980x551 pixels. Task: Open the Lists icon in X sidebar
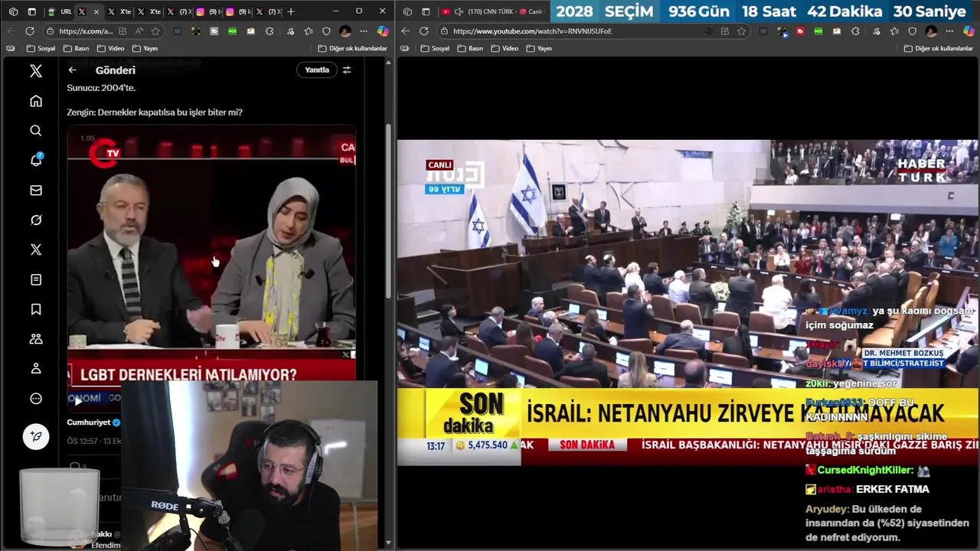coord(36,280)
